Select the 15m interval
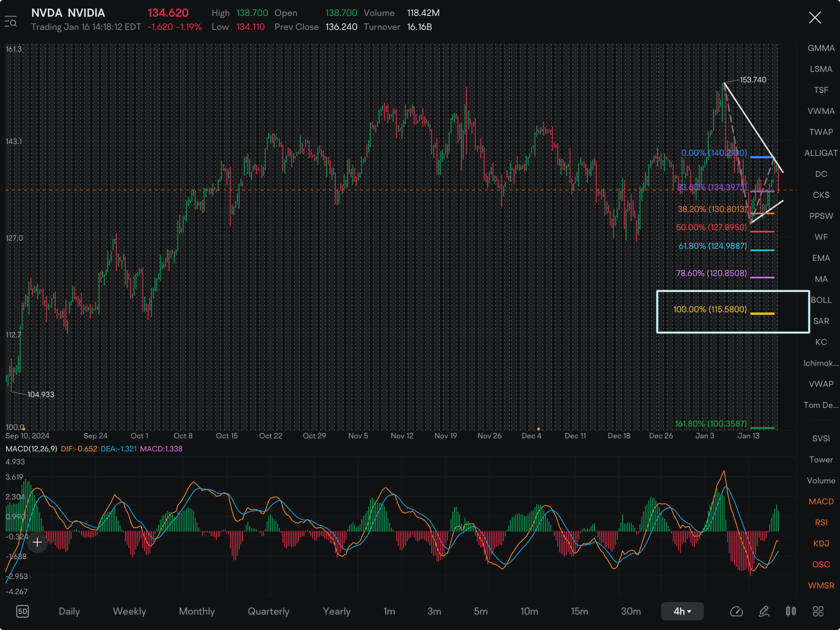The height and width of the screenshot is (630, 840). point(579,611)
